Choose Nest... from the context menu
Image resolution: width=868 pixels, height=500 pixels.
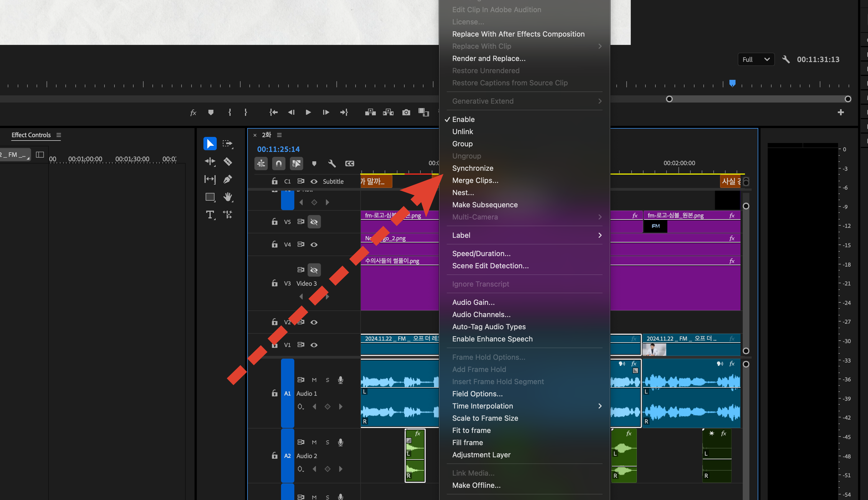click(x=463, y=193)
